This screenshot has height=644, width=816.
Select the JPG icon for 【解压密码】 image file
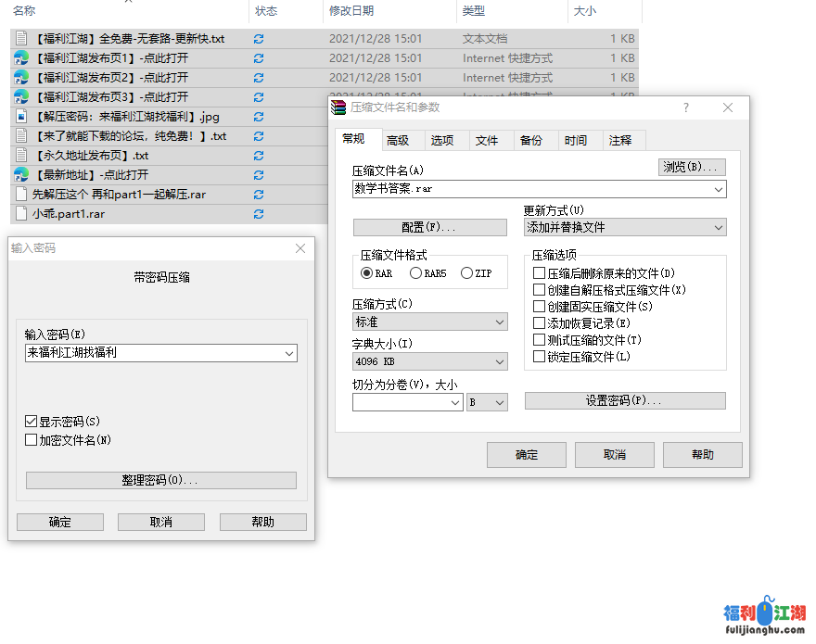coord(20,116)
